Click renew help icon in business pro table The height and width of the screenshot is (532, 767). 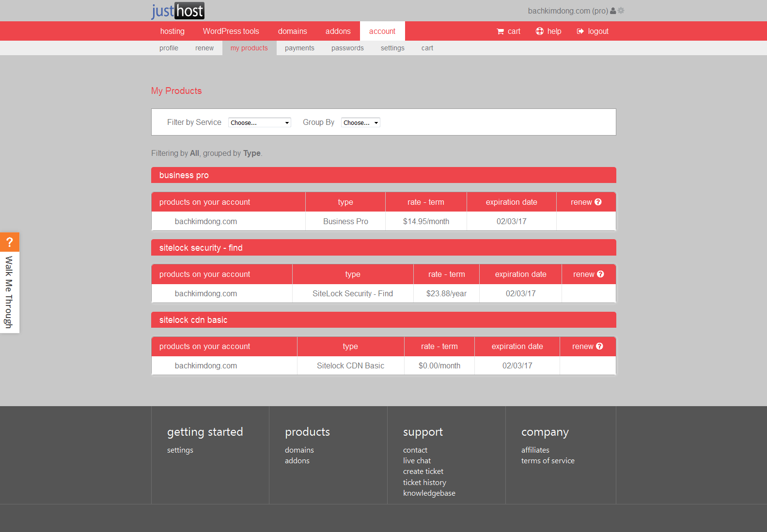pyautogui.click(x=598, y=202)
